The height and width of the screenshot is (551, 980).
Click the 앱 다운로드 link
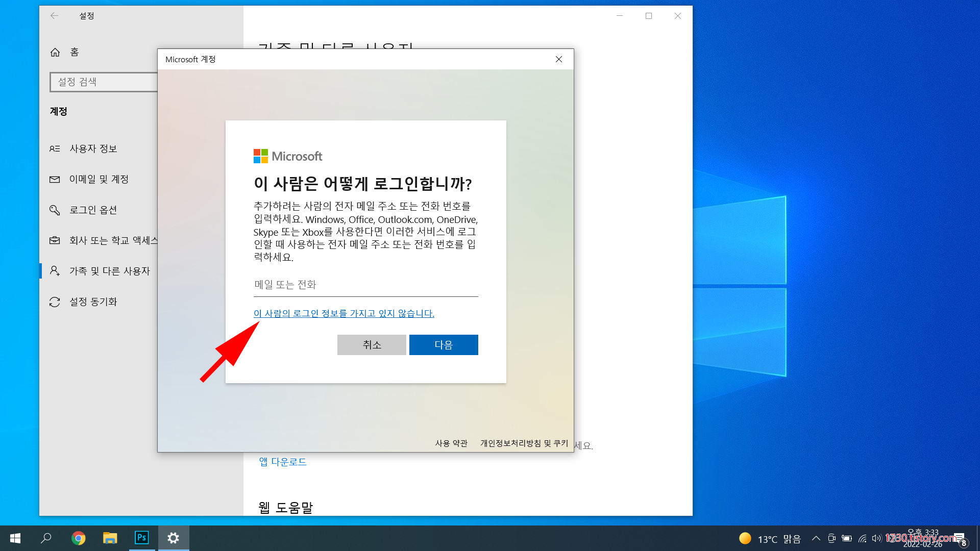coord(283,462)
